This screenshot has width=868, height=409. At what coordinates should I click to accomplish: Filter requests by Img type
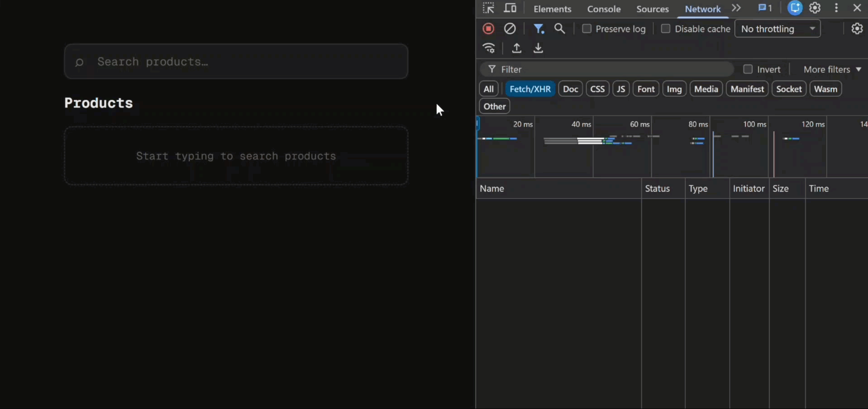[x=674, y=89]
